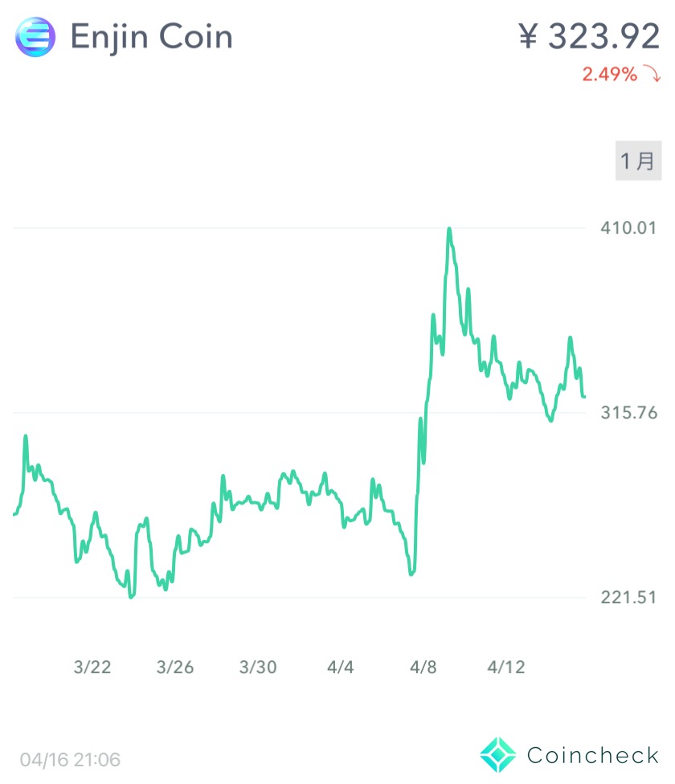Click the Coincheck brand name text
Viewport: 675px width, 784px height.
592,755
